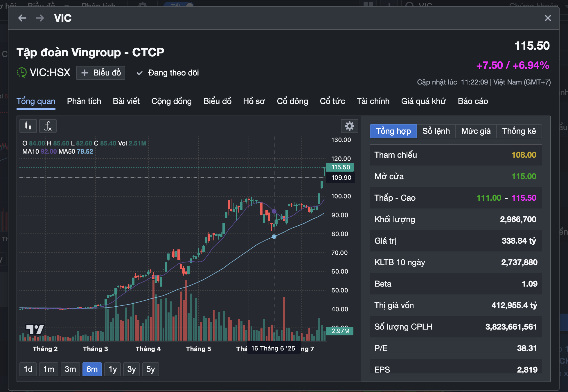Select the candlestick chart style icon
The image size is (568, 392).
pos(28,126)
